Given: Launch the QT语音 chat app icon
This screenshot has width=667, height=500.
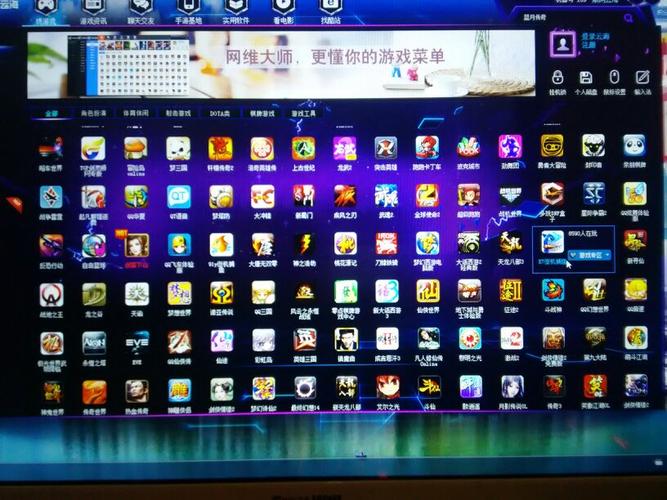Looking at the screenshot, I should [x=178, y=197].
